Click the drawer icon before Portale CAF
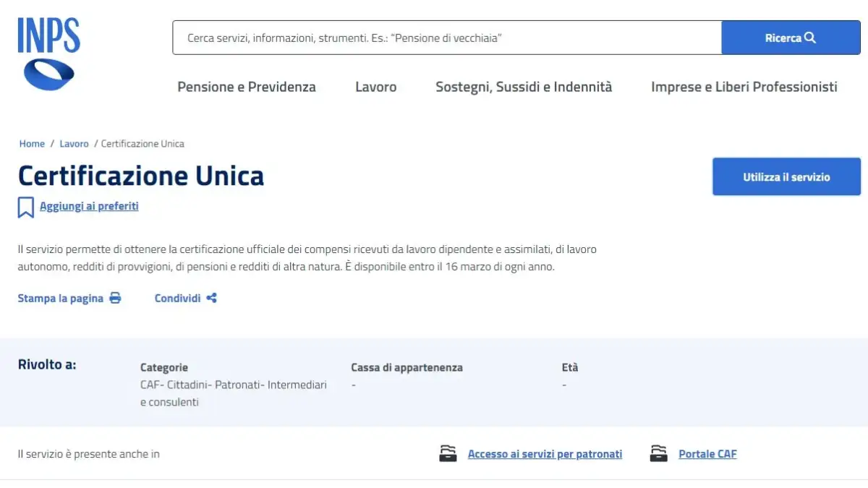The image size is (868, 488). coord(658,454)
